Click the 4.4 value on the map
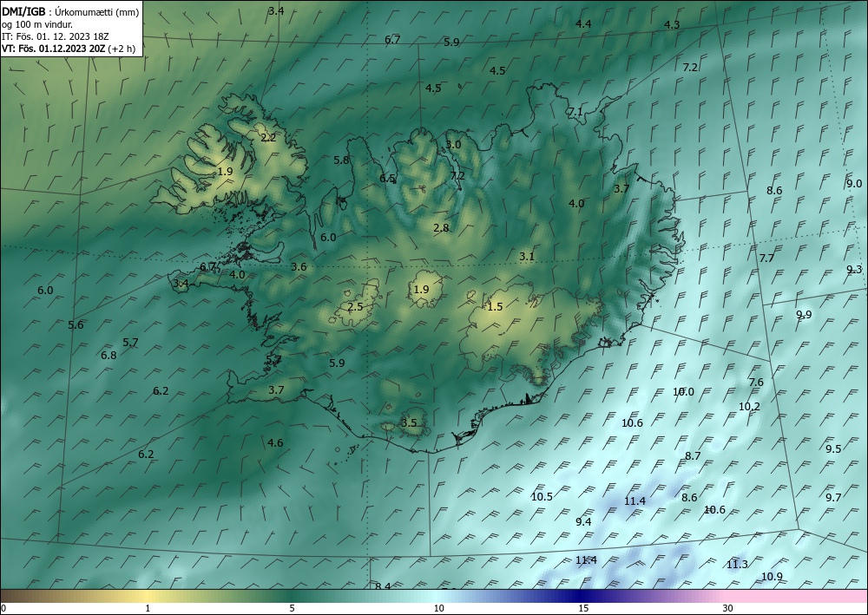This screenshot has height=615, width=868. [583, 23]
